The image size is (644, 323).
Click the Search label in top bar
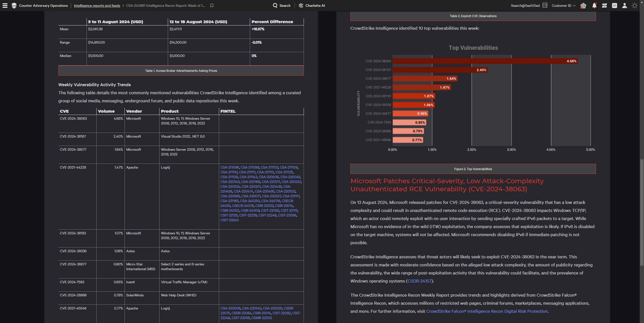tap(285, 6)
